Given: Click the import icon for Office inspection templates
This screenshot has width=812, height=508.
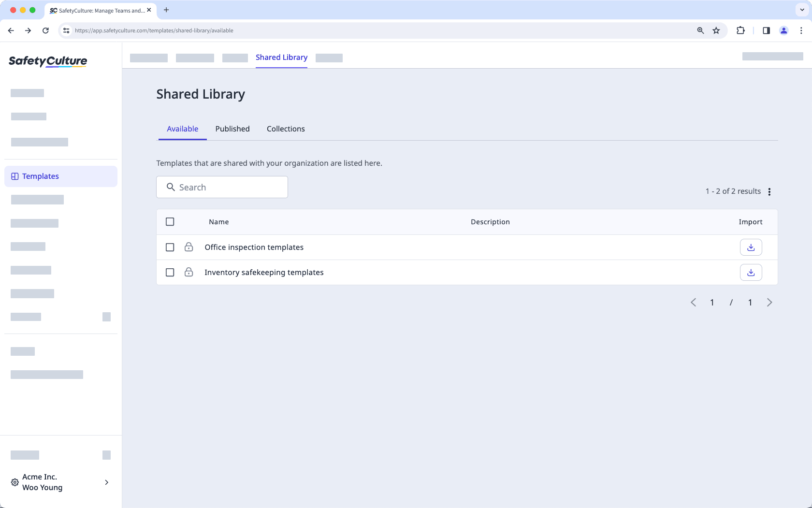Looking at the screenshot, I should click(x=751, y=247).
